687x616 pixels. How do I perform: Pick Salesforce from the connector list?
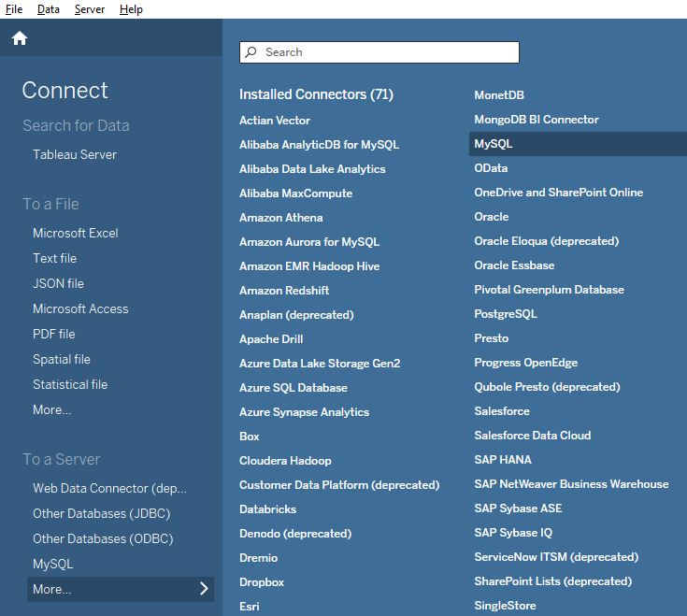pos(502,411)
